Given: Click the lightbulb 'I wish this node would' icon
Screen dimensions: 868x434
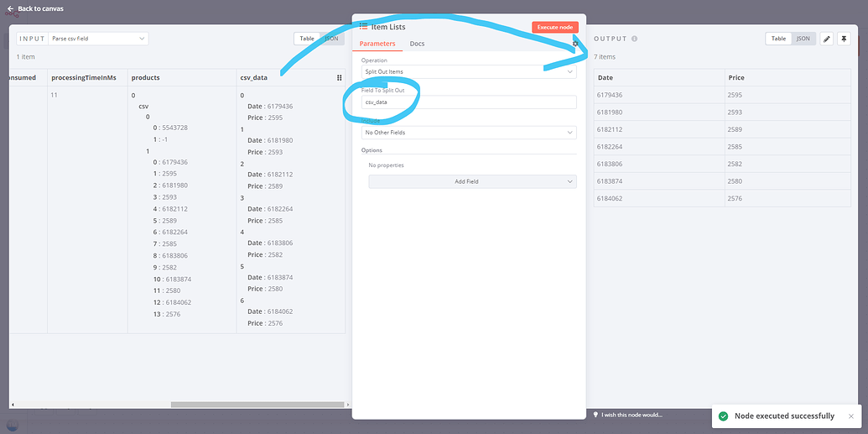Looking at the screenshot, I should [x=595, y=415].
